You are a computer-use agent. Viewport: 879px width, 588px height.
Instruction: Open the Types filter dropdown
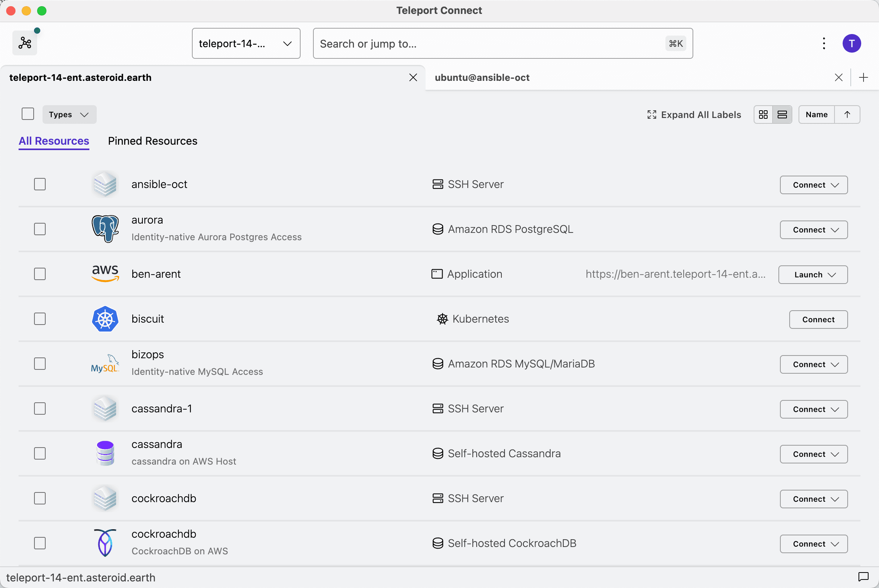click(x=69, y=115)
